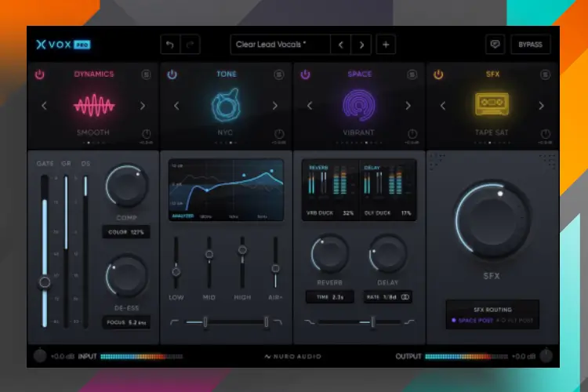Click the Color 127% value box
The height and width of the screenshot is (392, 588).
click(125, 232)
